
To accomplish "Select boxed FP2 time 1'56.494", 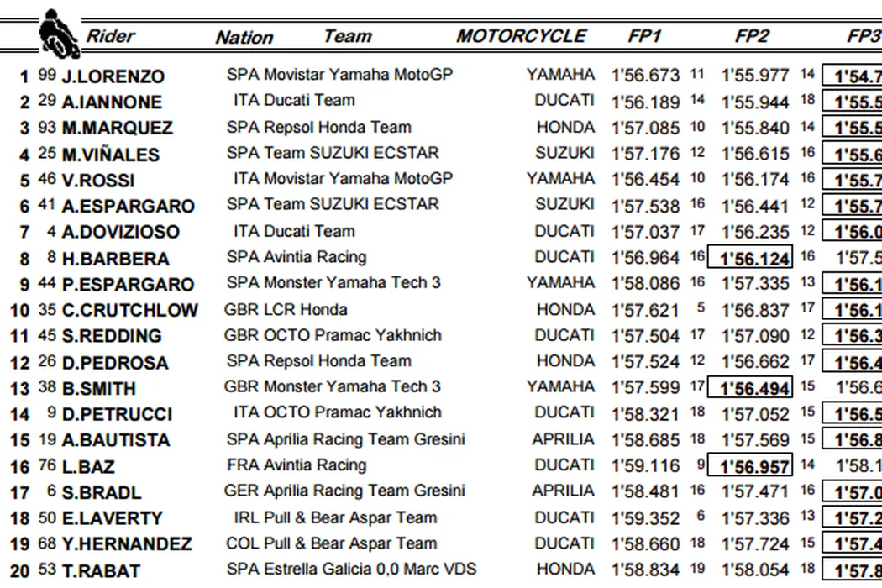I will click(750, 388).
